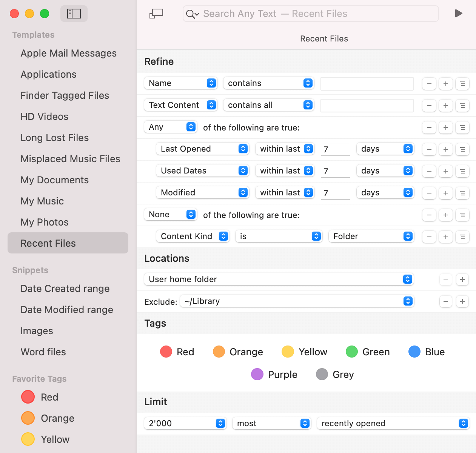The height and width of the screenshot is (453, 476).
Task: Select the Word files snippet
Action: click(x=43, y=352)
